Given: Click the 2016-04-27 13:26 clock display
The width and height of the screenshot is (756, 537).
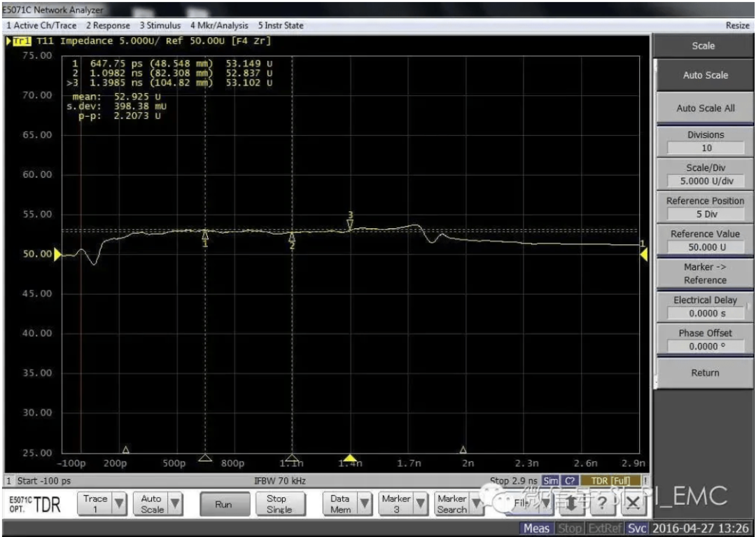Looking at the screenshot, I should 701,529.
